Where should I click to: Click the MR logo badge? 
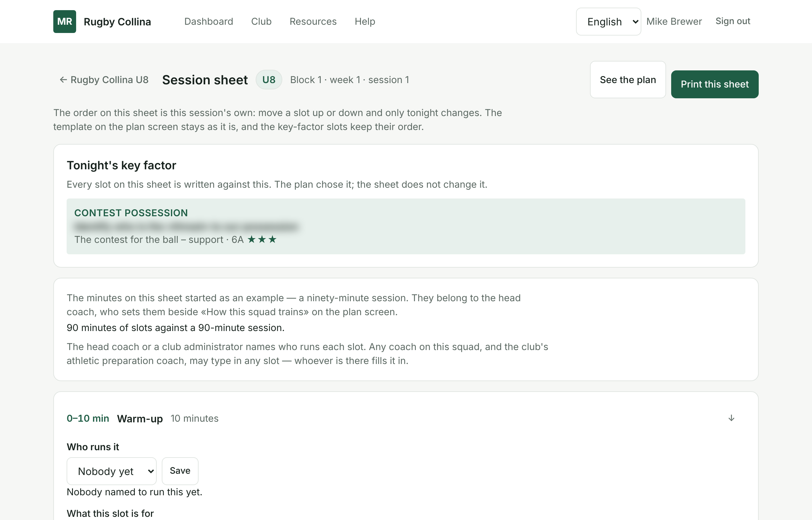[x=64, y=22]
